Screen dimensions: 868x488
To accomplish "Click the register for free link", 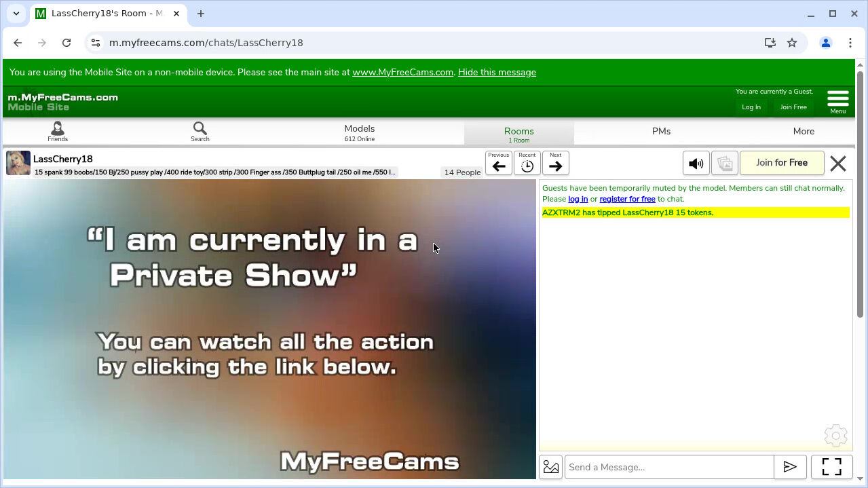I will click(x=627, y=200).
